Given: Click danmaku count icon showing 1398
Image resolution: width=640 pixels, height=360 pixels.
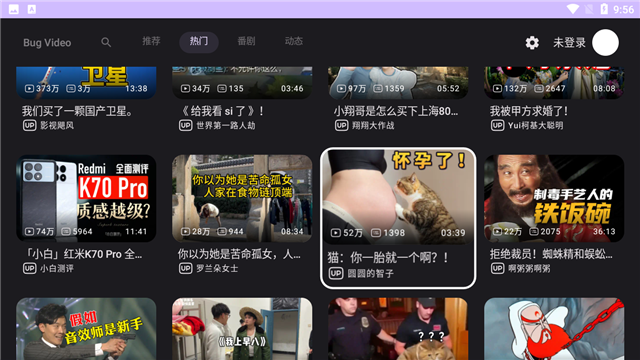Looking at the screenshot, I should pyautogui.click(x=376, y=233).
